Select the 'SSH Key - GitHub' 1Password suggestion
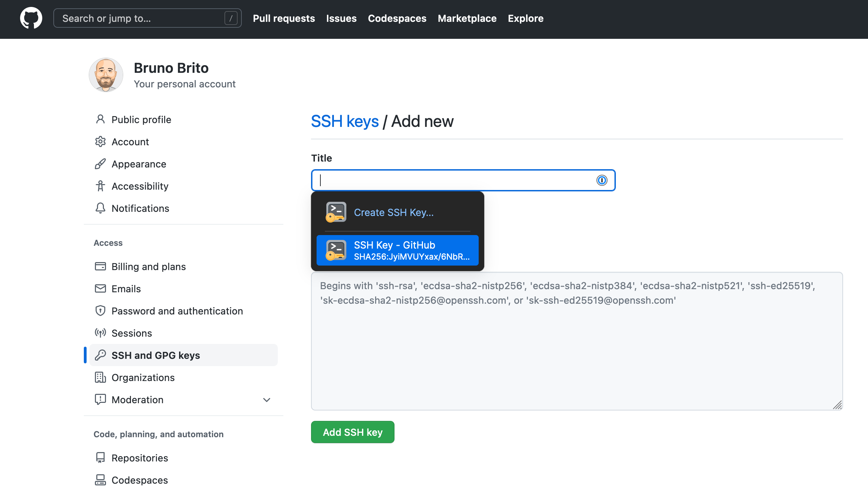This screenshot has width=868, height=493. click(397, 250)
